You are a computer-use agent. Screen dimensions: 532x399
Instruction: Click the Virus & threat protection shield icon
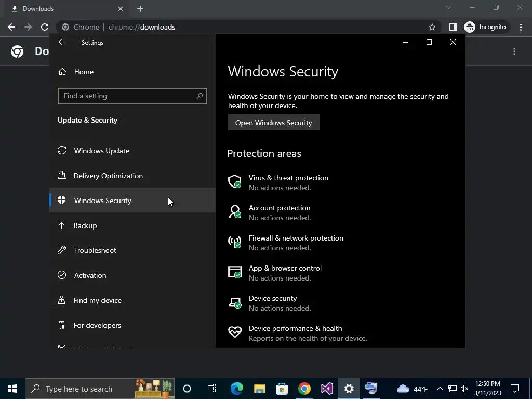[234, 181]
